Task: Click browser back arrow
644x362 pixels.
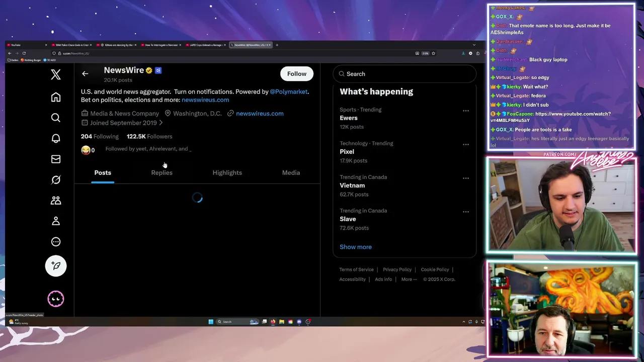Action: 10,53
